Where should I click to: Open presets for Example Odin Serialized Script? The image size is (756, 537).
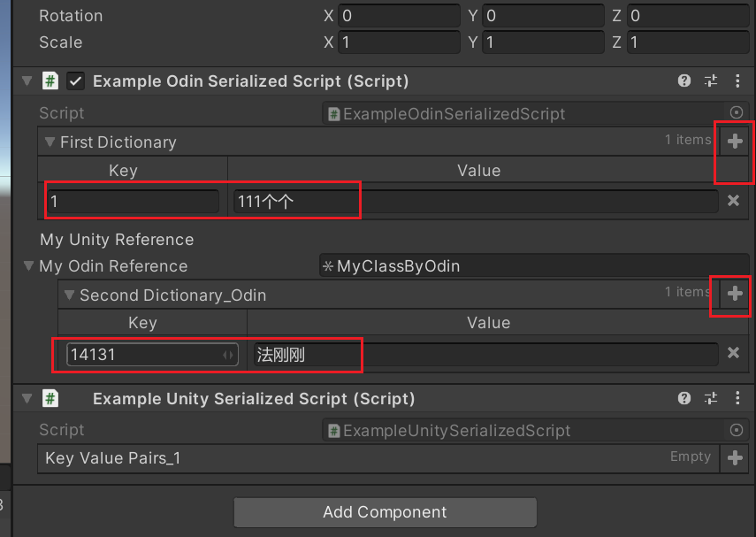pyautogui.click(x=711, y=81)
